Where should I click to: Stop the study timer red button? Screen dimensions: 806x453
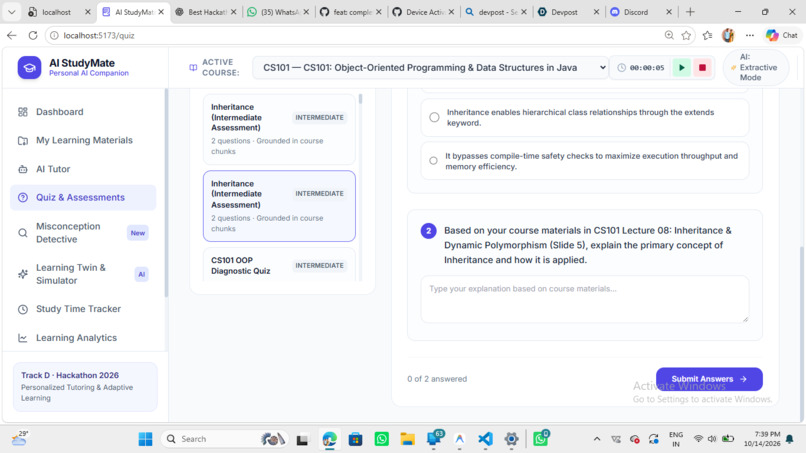pos(702,67)
